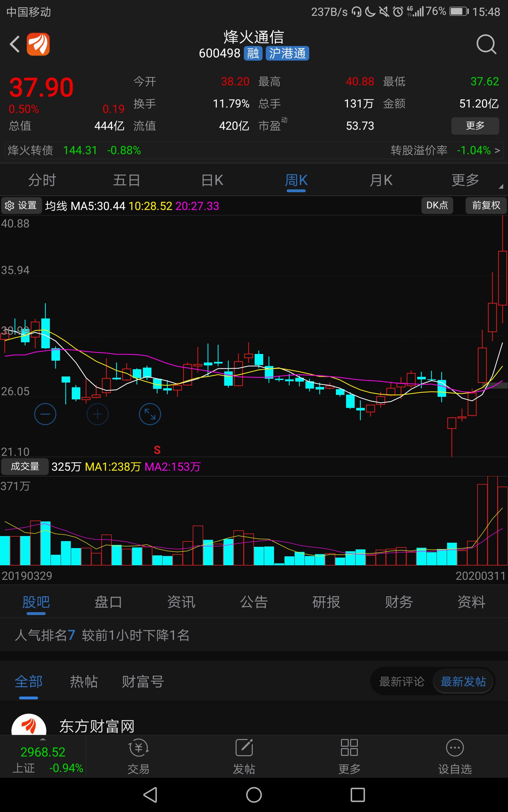Select the 全部 posts filter

point(29,681)
